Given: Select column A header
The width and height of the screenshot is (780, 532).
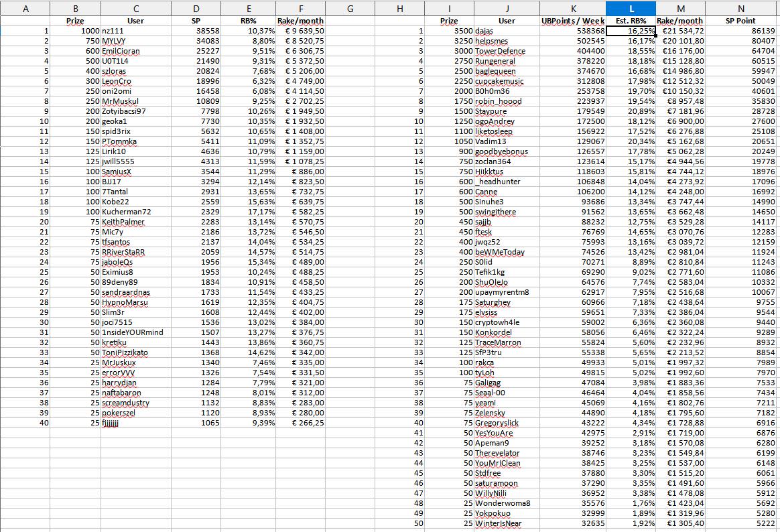Looking at the screenshot, I should coord(25,9).
